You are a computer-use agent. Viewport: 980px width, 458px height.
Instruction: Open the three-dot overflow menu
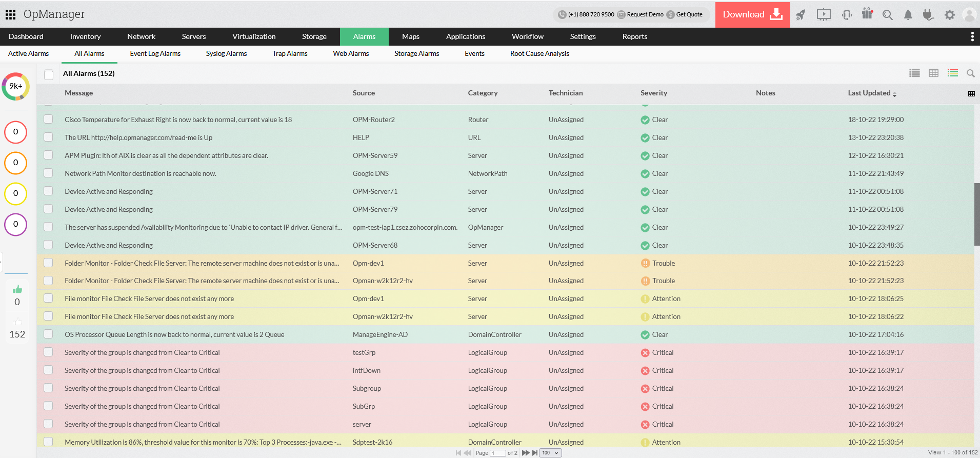point(972,36)
